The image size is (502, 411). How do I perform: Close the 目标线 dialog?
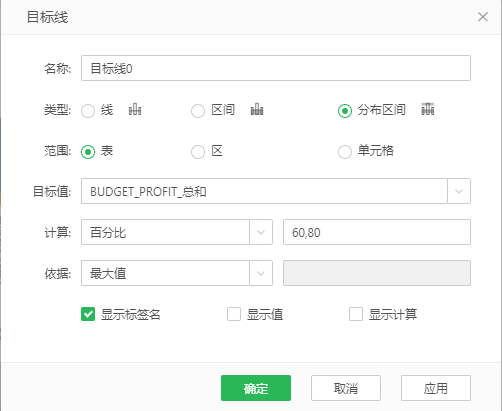coord(483,17)
